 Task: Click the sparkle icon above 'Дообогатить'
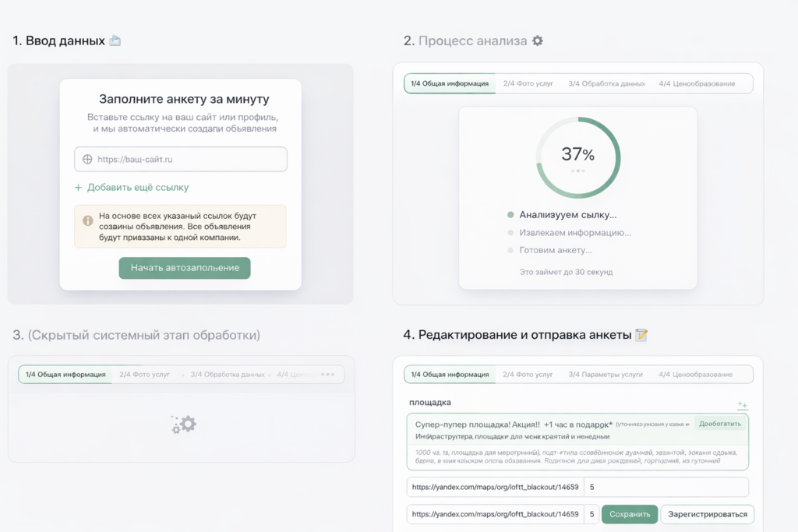point(742,405)
